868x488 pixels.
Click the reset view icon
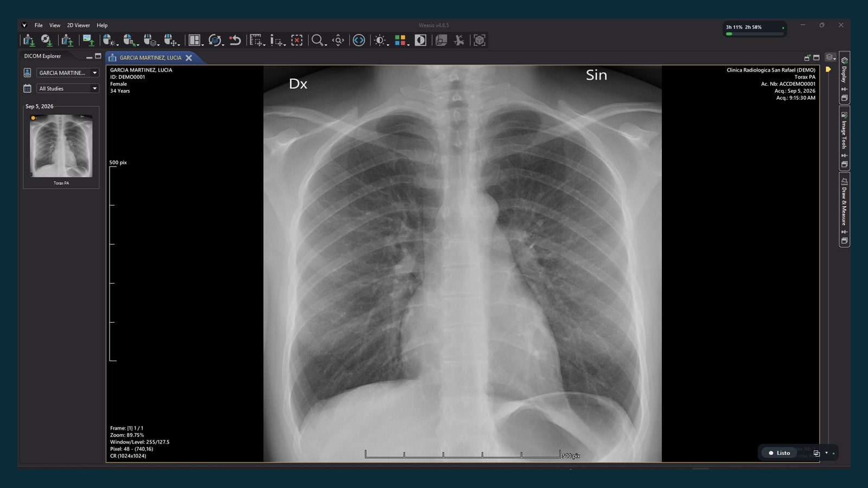tap(235, 40)
